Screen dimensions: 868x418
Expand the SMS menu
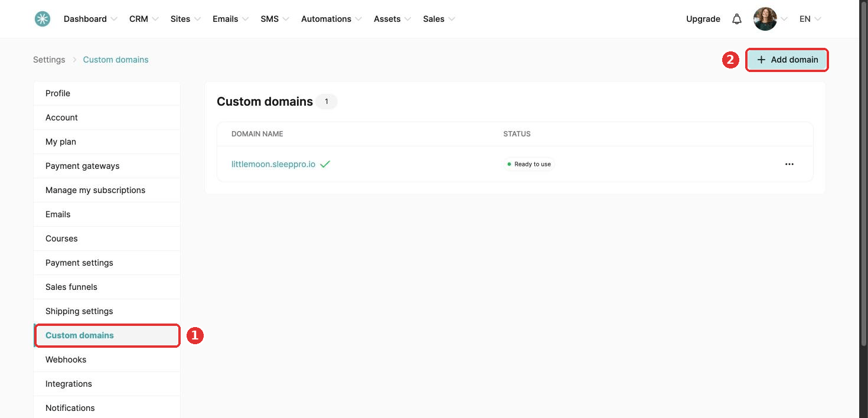coord(275,19)
